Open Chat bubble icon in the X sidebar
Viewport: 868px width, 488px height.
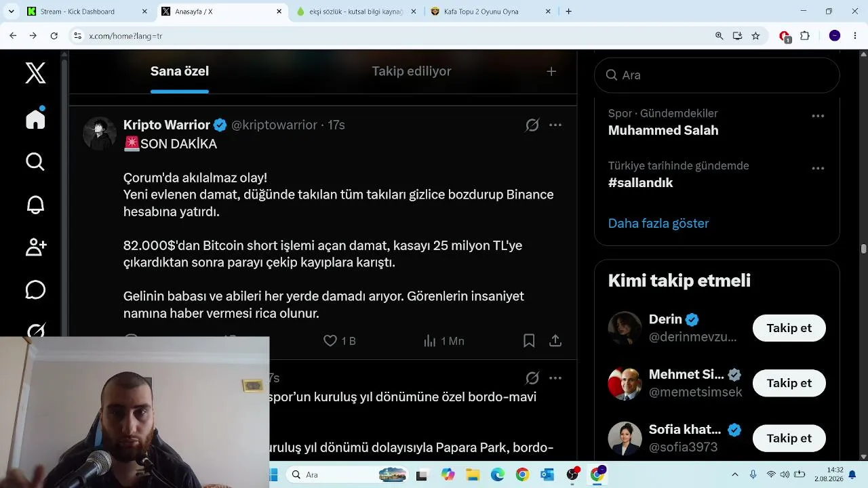click(35, 290)
